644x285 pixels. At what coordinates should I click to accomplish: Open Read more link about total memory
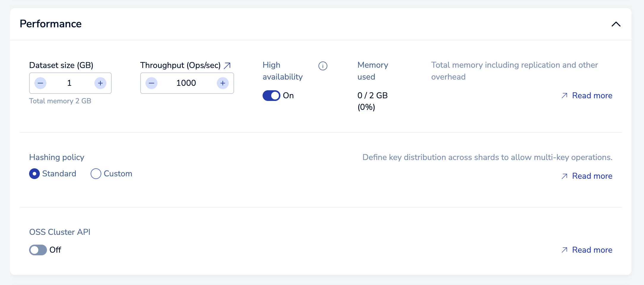point(592,96)
